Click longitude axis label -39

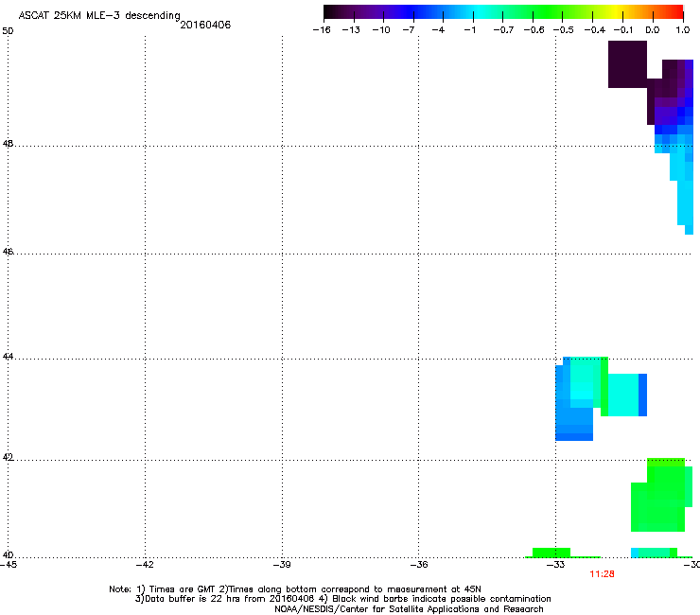click(282, 565)
